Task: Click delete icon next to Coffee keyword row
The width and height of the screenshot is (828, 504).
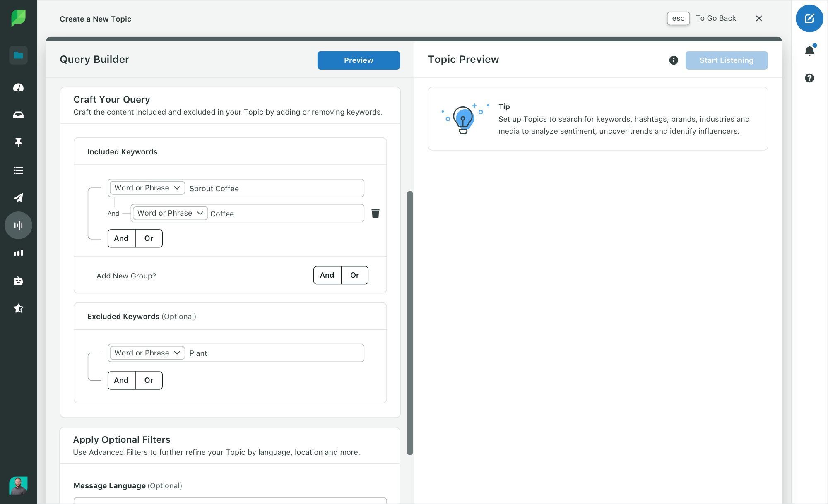Action: coord(375,213)
